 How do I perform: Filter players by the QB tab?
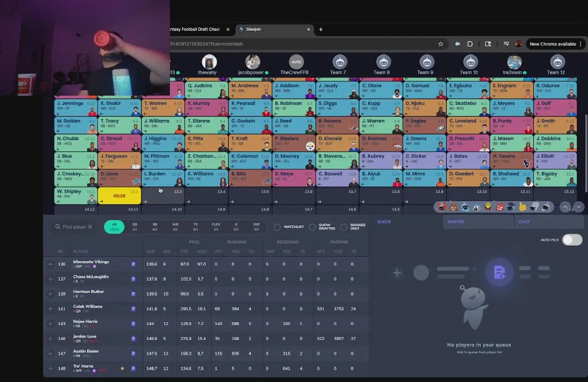point(135,227)
